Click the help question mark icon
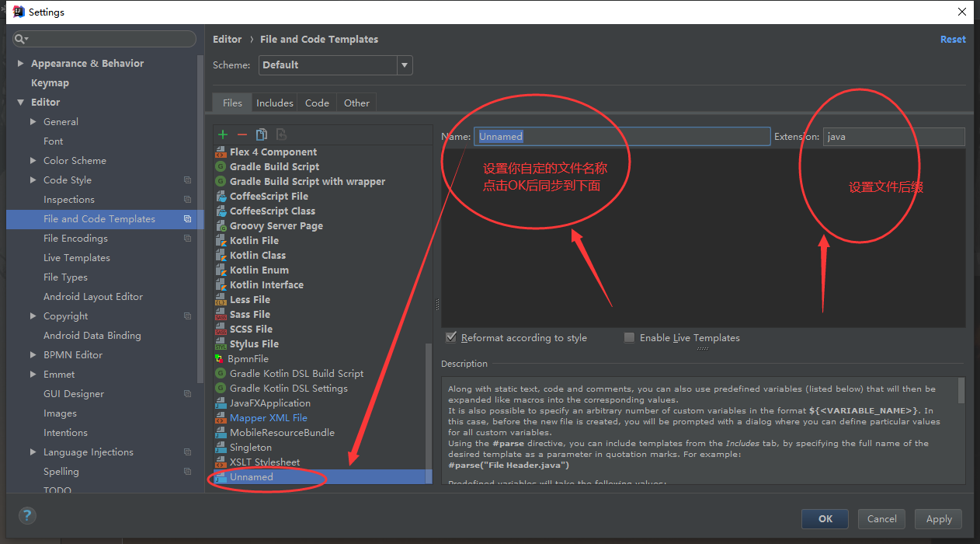This screenshot has height=544, width=980. (27, 515)
